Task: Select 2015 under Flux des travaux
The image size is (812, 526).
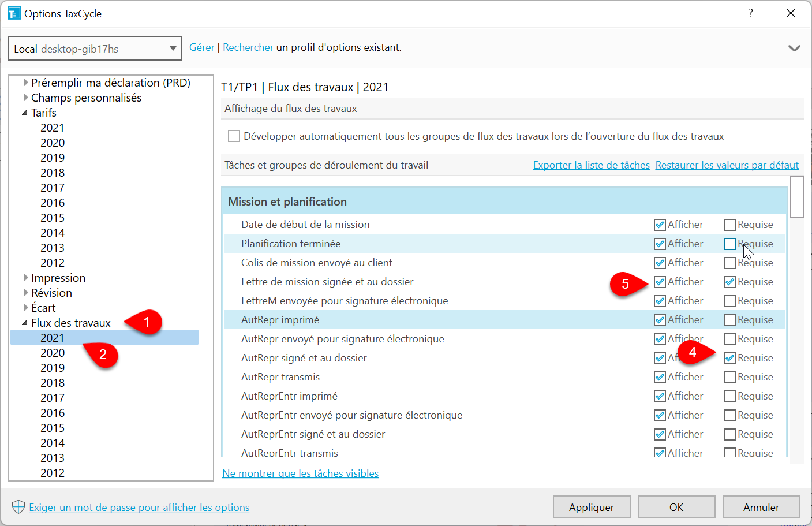Action: tap(53, 428)
